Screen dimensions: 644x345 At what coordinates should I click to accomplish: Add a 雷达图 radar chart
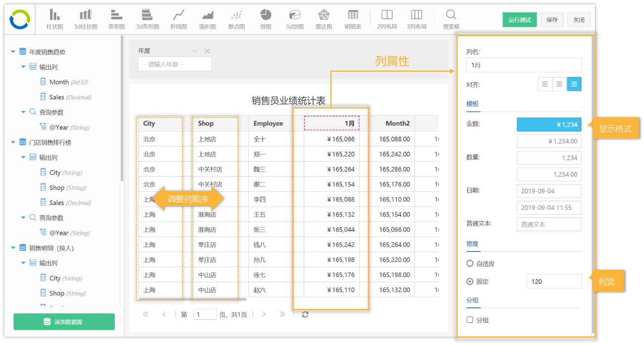point(323,19)
